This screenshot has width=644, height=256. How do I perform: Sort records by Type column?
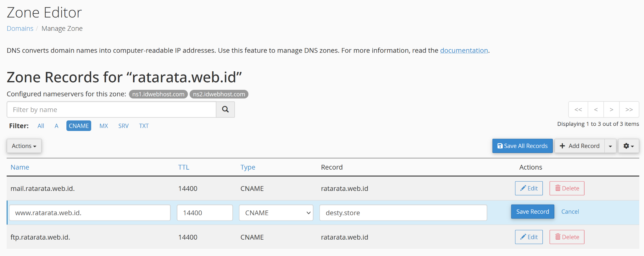tap(248, 167)
